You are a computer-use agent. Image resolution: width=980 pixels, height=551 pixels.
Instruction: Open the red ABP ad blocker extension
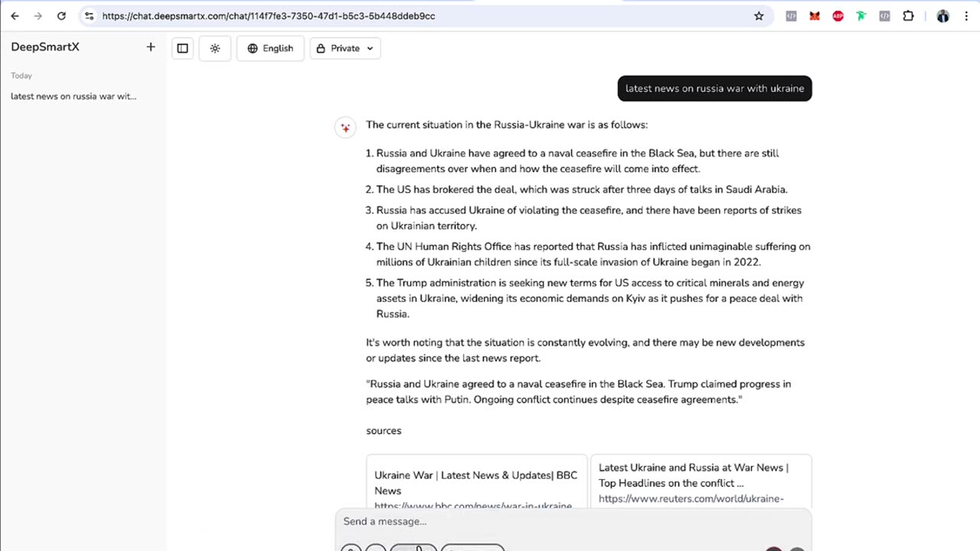(x=838, y=15)
